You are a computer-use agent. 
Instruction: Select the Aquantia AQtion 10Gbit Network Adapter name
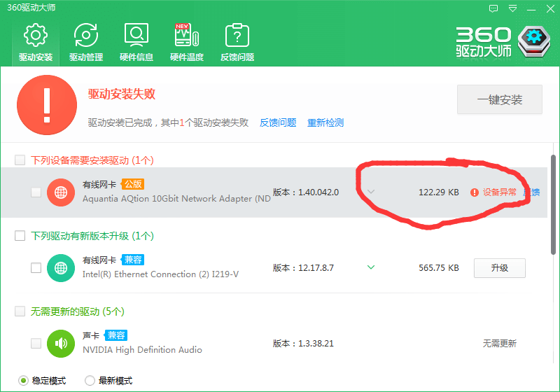(176, 199)
